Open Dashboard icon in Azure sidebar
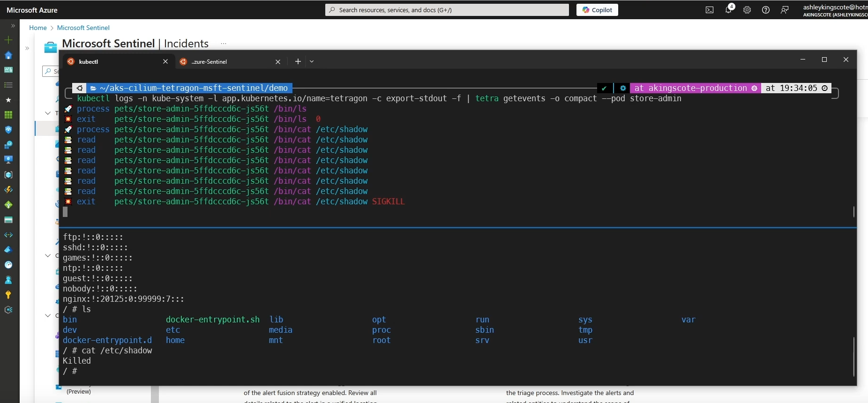This screenshot has height=403, width=868. click(8, 70)
